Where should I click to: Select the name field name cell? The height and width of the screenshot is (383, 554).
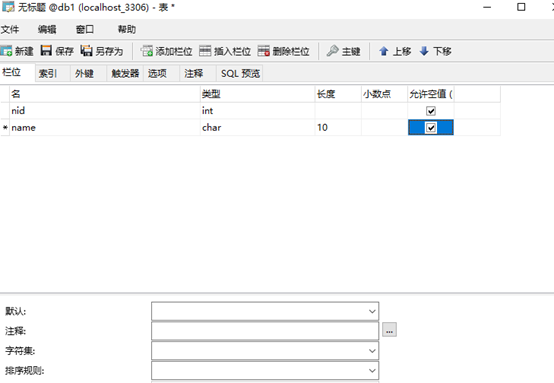105,128
